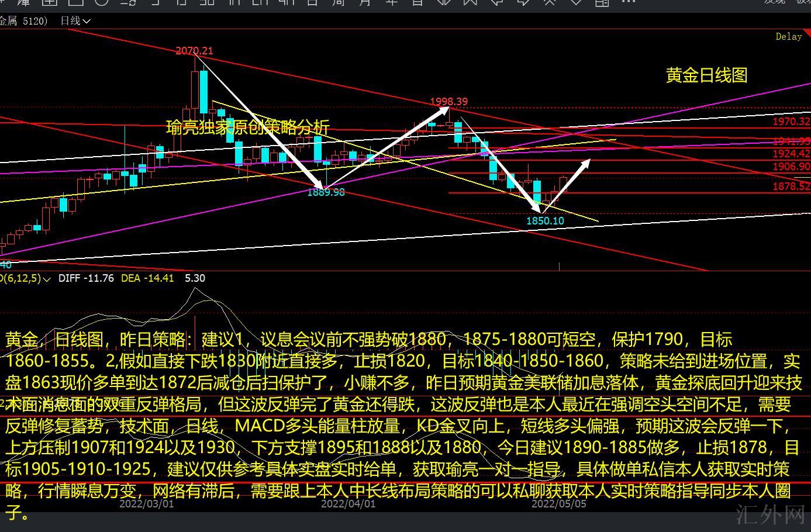Click the DIFF -11.76 indicator value

(x=86, y=278)
